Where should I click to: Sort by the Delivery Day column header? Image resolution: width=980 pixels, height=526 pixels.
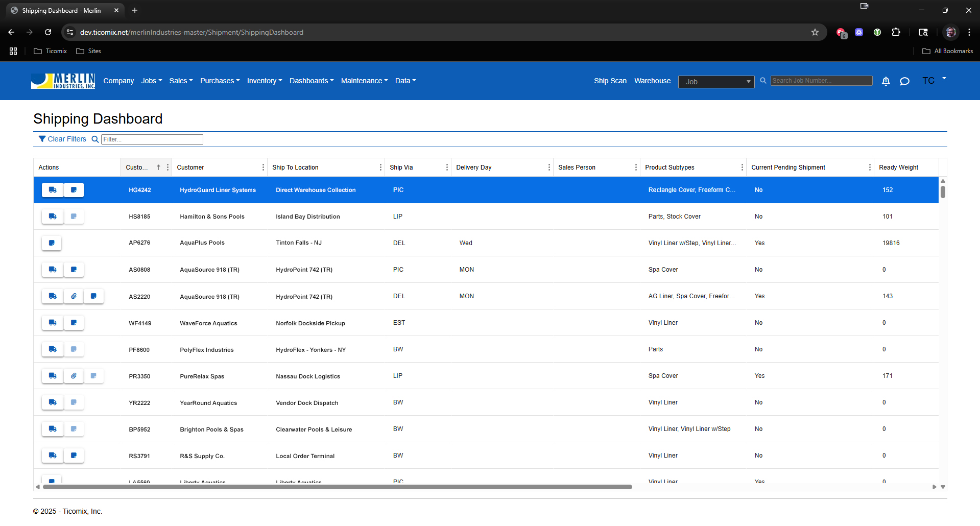point(473,168)
